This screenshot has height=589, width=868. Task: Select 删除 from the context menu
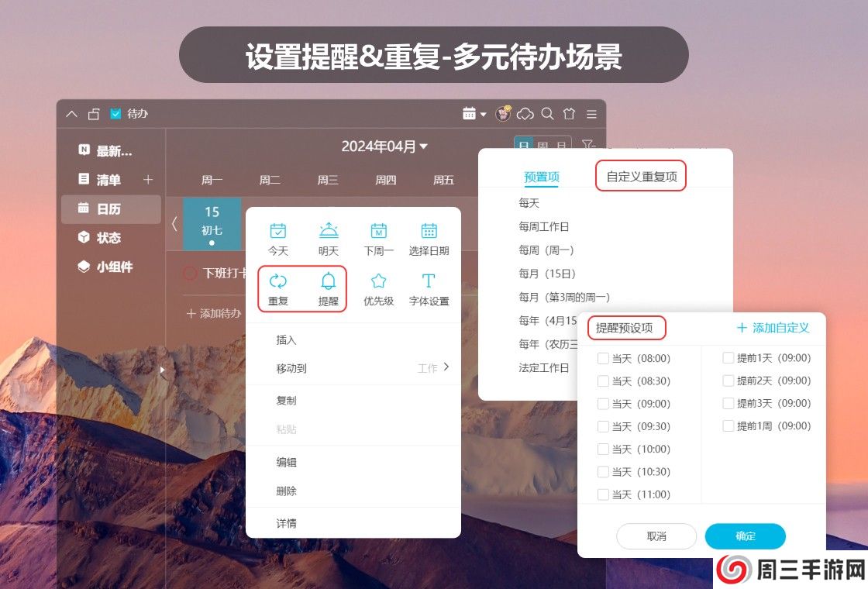[287, 491]
